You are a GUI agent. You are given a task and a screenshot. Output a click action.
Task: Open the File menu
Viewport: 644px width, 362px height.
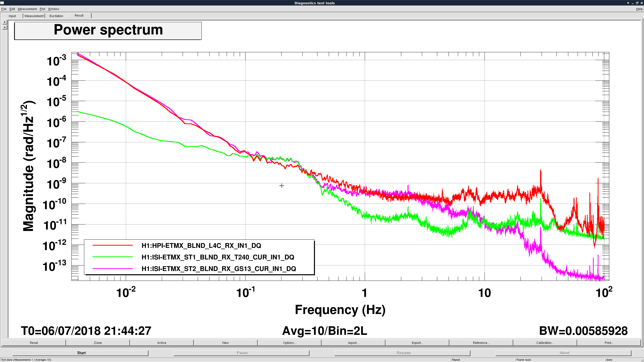pos(4,9)
